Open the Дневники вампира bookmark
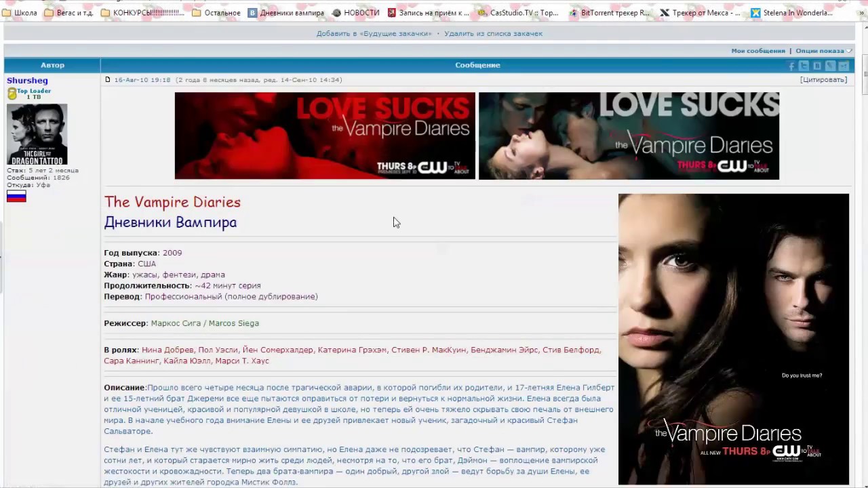This screenshot has height=488, width=868. coord(286,13)
